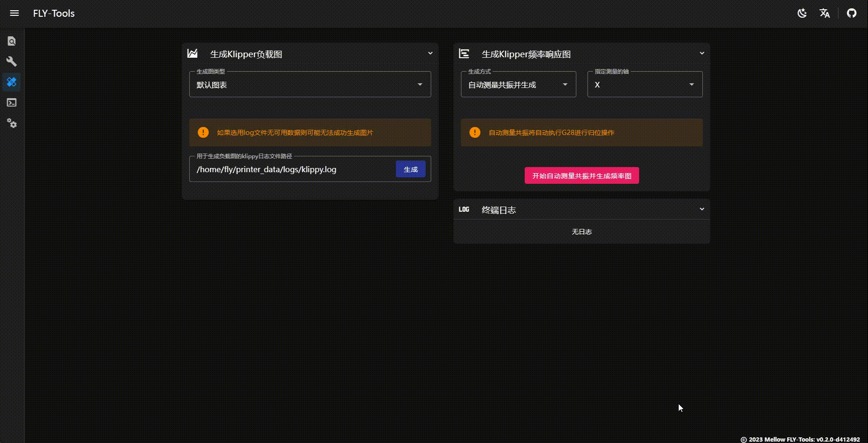Click the G28 homing warning alert icon

tap(474, 133)
